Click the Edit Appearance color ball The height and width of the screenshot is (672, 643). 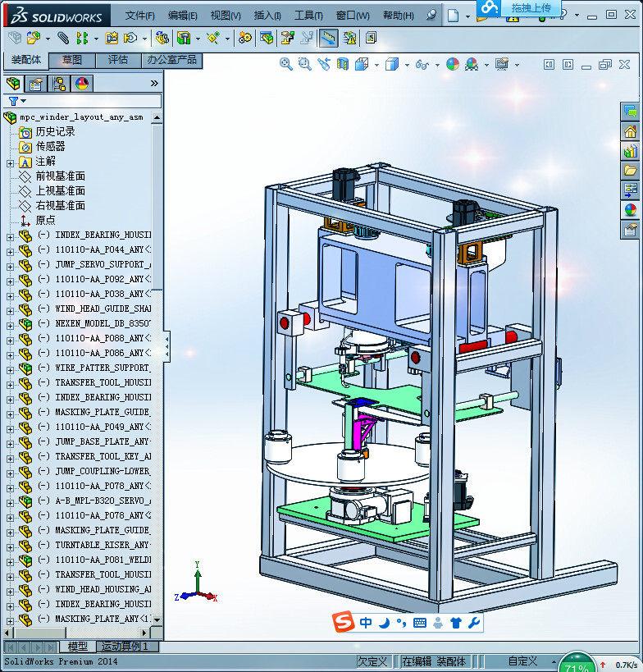(x=453, y=65)
